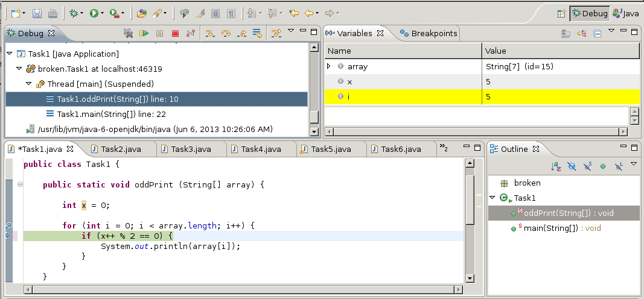Click the Drop to Frame icon

[x=257, y=34]
